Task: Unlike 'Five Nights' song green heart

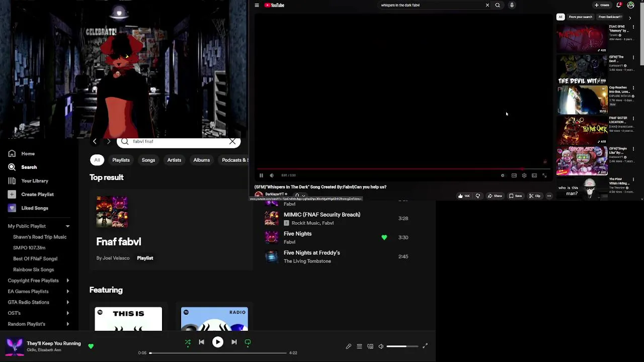Action: 384,237
